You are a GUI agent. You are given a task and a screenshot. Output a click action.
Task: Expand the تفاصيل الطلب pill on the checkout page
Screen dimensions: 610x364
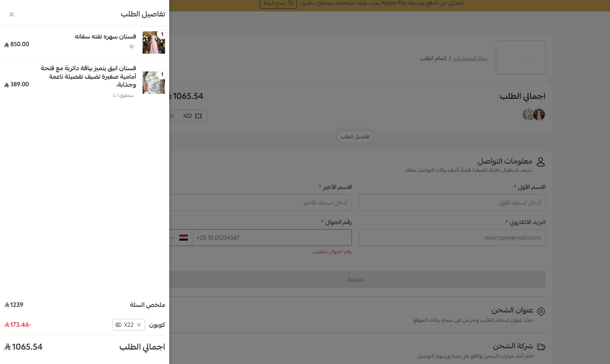coord(355,136)
